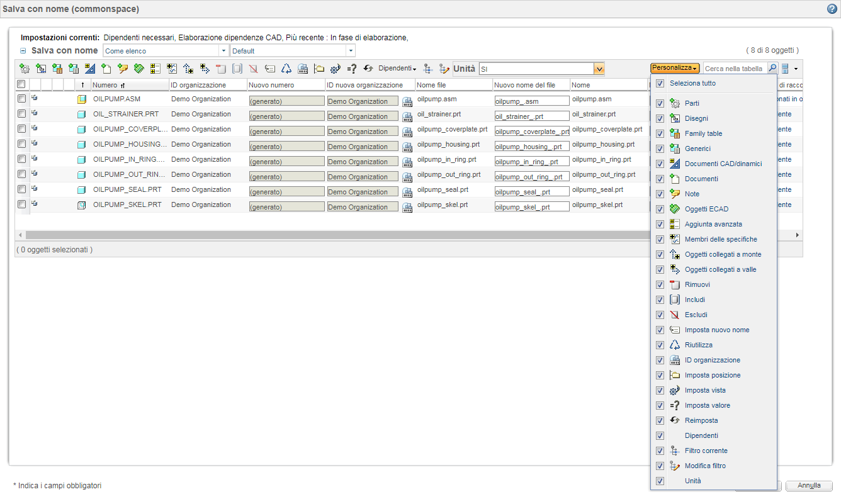Image resolution: width=841 pixels, height=504 pixels.
Task: Click the scrollbar's right arrow
Action: (798, 235)
